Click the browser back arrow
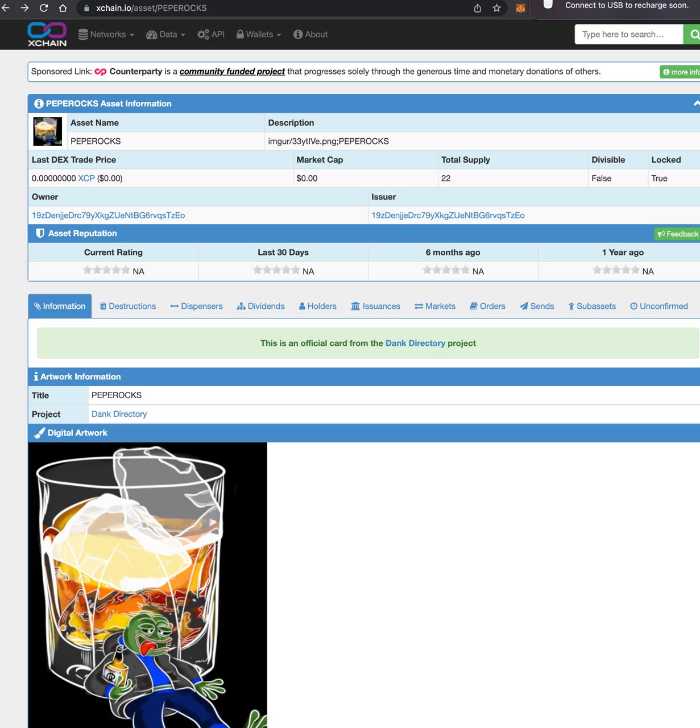This screenshot has height=728, width=700. point(6,8)
